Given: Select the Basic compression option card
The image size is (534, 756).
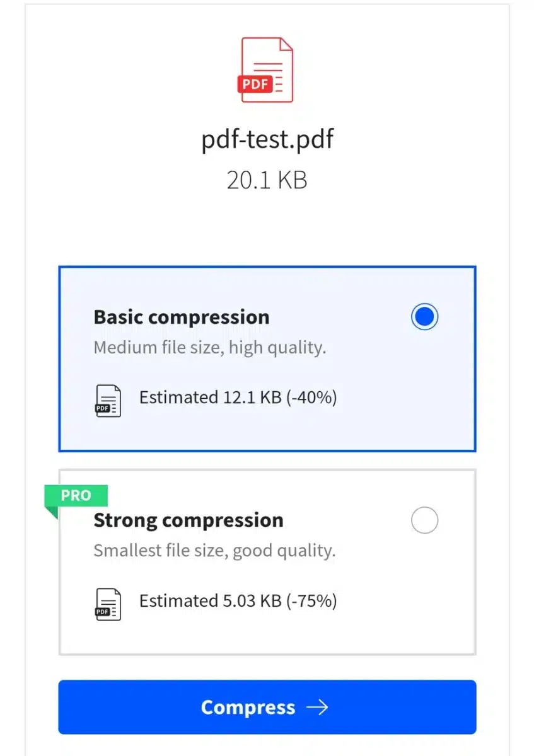Looking at the screenshot, I should (x=267, y=358).
